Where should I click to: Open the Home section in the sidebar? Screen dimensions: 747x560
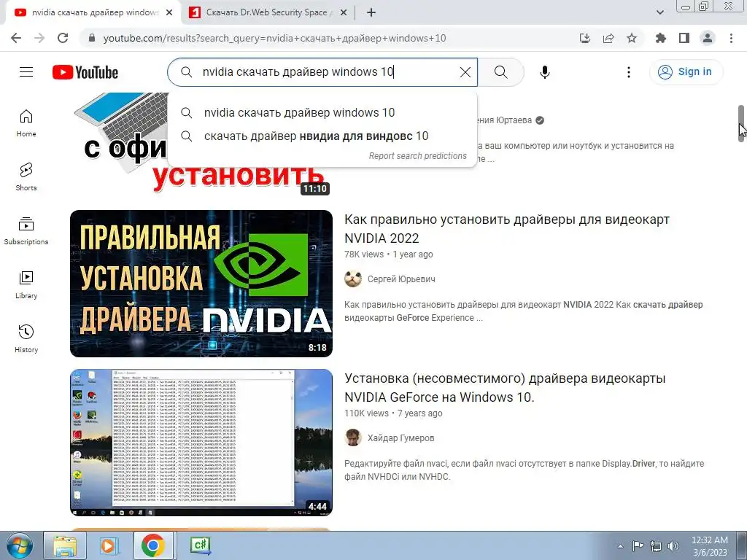coord(26,122)
